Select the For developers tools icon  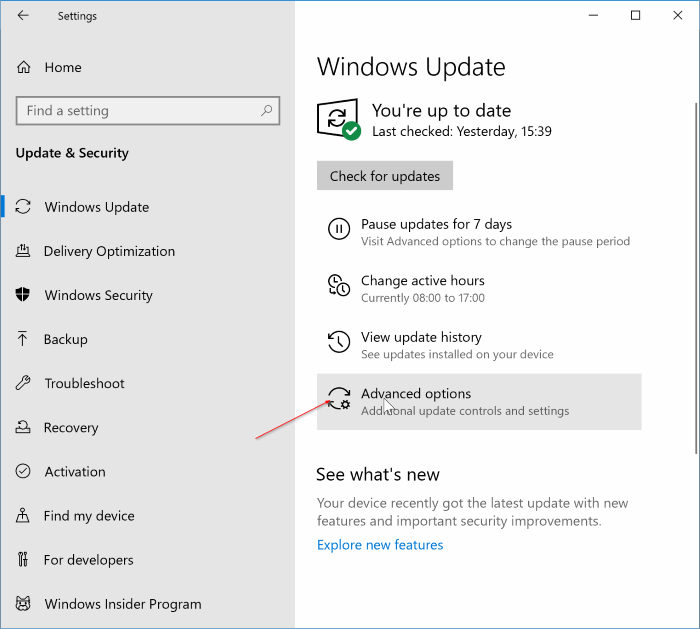tap(23, 559)
